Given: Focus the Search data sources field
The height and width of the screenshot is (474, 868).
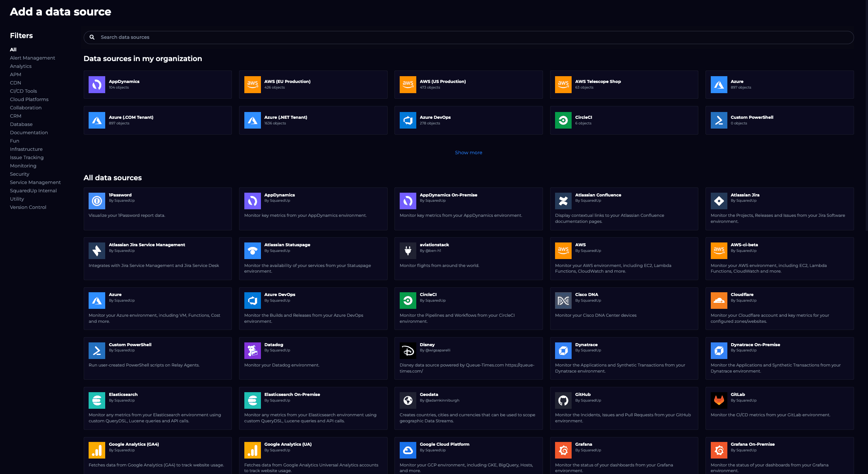Looking at the screenshot, I should [x=468, y=37].
